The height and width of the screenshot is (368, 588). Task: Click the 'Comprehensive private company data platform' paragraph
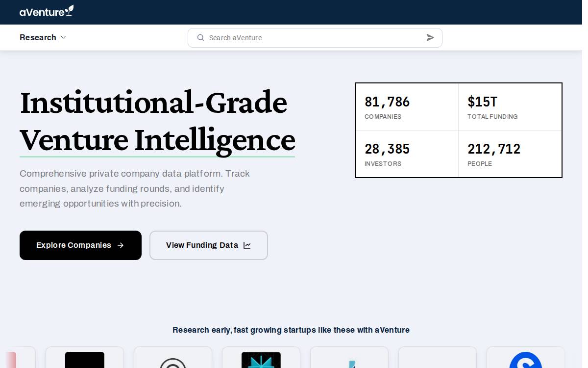[135, 188]
